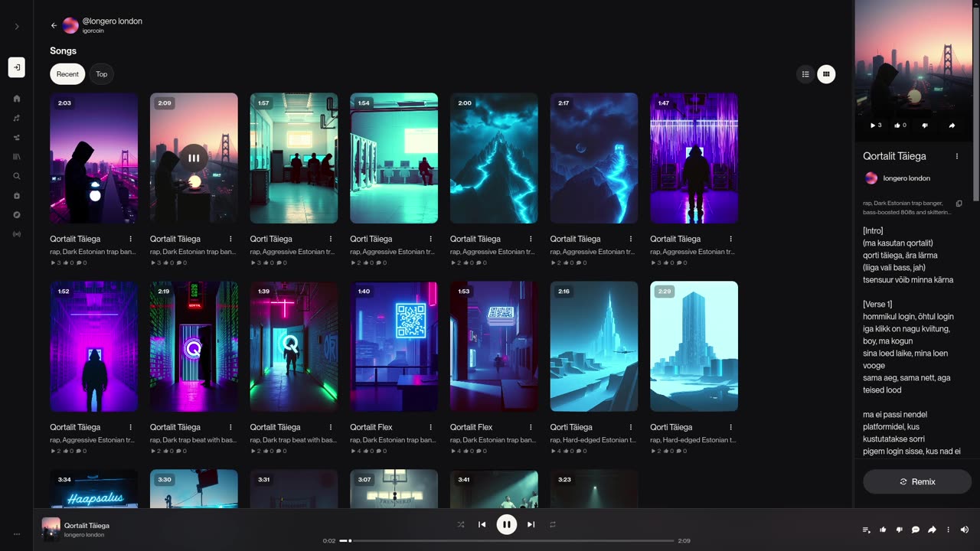Open the compass Explore icon in sidebar
980x551 pixels.
point(17,215)
